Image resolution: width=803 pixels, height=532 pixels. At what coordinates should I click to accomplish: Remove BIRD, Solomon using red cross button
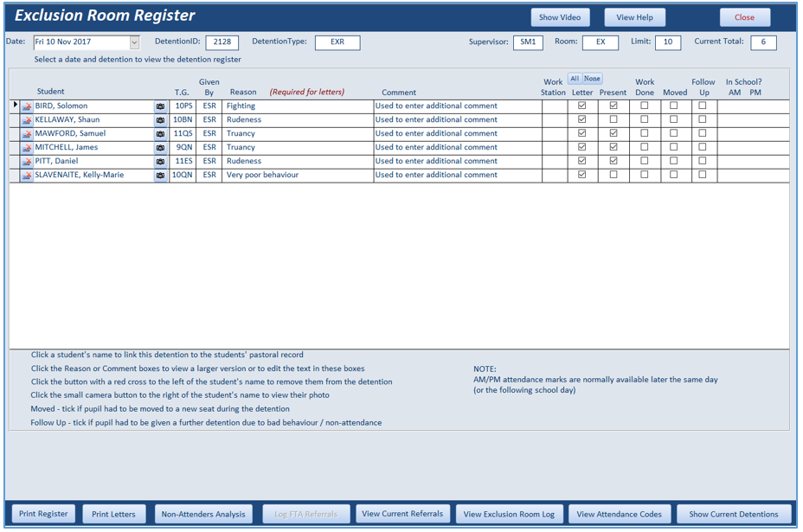27,106
